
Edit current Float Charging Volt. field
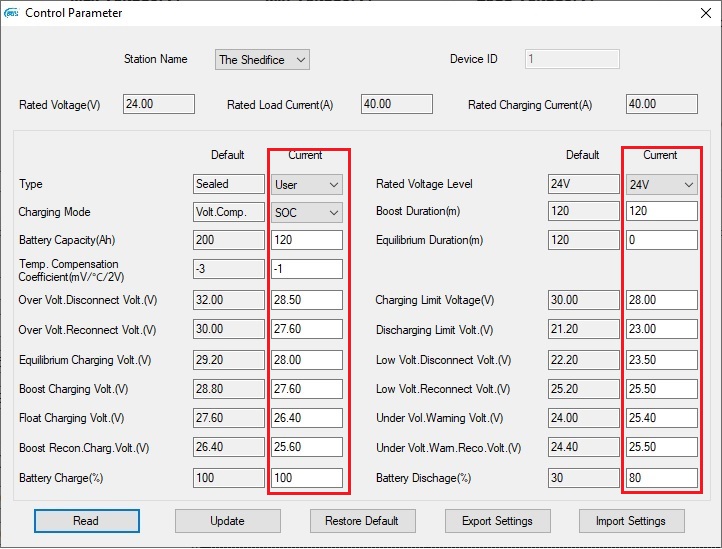[307, 418]
